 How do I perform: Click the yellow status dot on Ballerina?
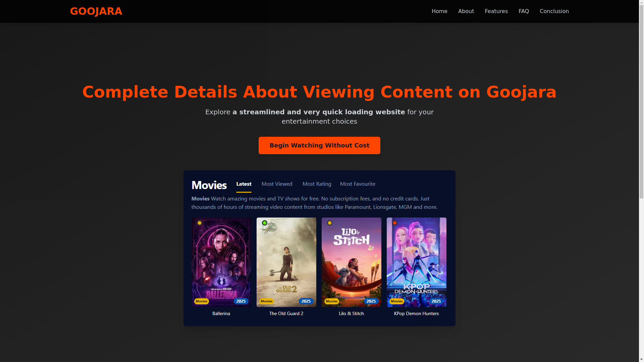(x=200, y=223)
